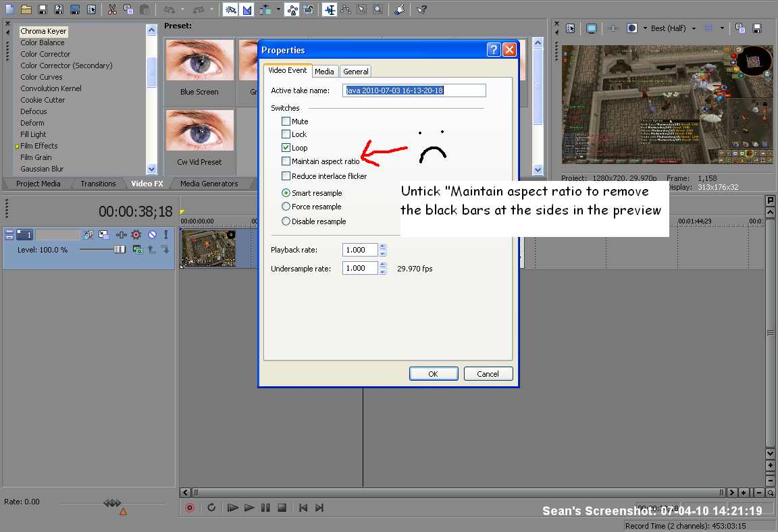Switch to the Media tab in Properties
The width and height of the screenshot is (778, 532).
pos(324,72)
